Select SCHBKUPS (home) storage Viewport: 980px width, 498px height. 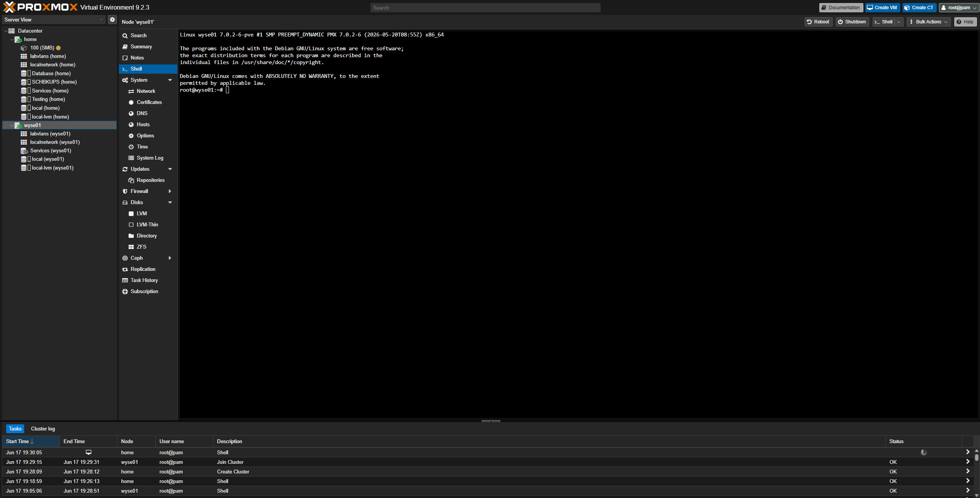[54, 82]
